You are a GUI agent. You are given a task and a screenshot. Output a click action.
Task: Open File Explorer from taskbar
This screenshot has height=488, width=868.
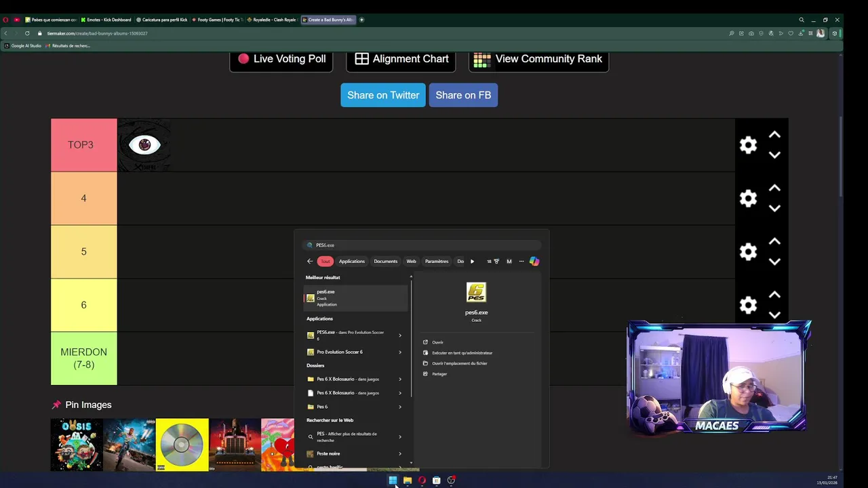click(x=408, y=481)
